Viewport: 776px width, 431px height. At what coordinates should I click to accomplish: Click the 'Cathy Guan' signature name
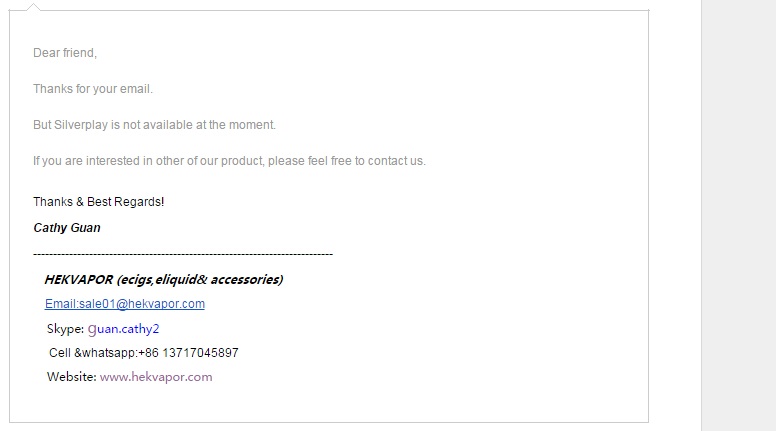(67, 228)
